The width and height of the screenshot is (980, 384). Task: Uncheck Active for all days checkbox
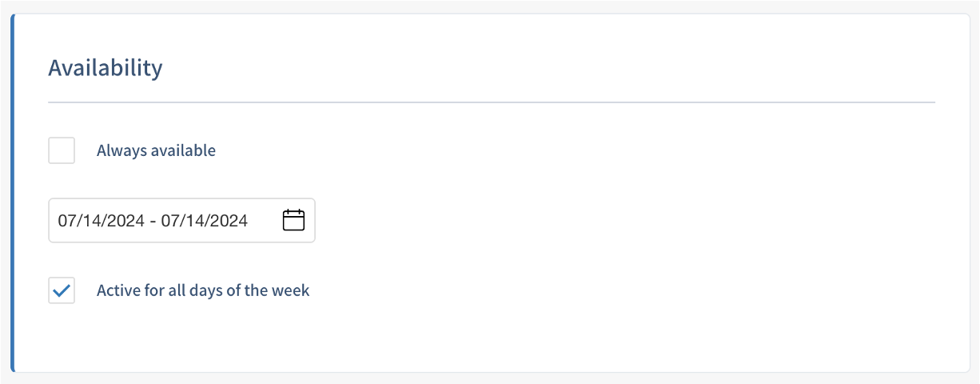click(x=62, y=290)
